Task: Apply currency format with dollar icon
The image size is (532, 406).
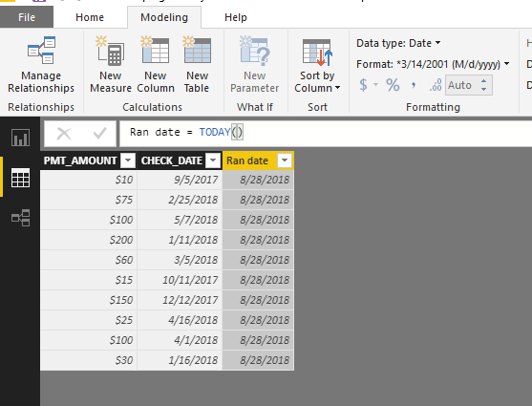Action: pyautogui.click(x=363, y=85)
